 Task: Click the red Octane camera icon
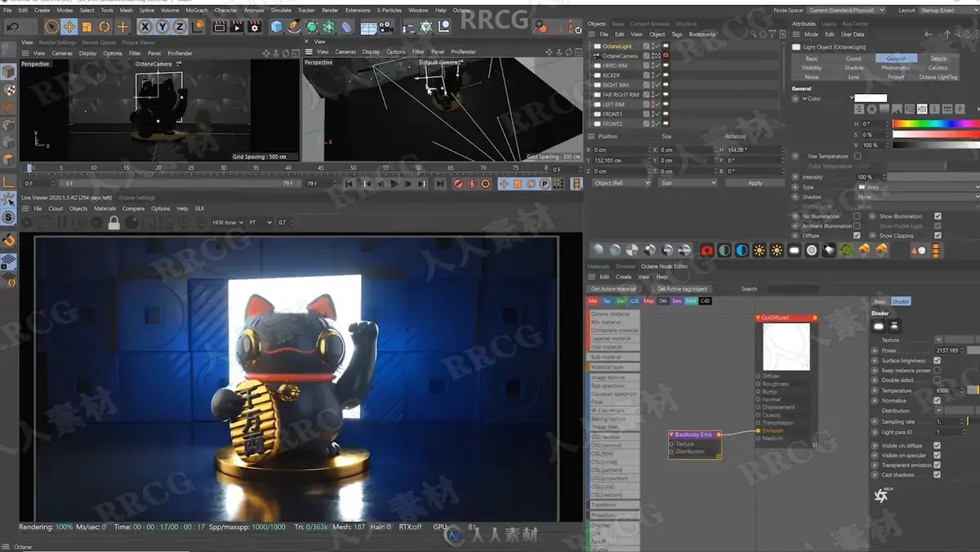[706, 250]
